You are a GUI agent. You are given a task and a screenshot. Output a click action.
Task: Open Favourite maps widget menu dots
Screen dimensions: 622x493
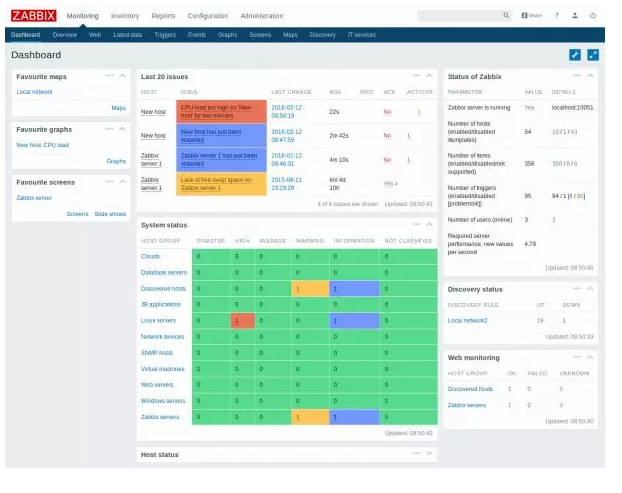(109, 75)
